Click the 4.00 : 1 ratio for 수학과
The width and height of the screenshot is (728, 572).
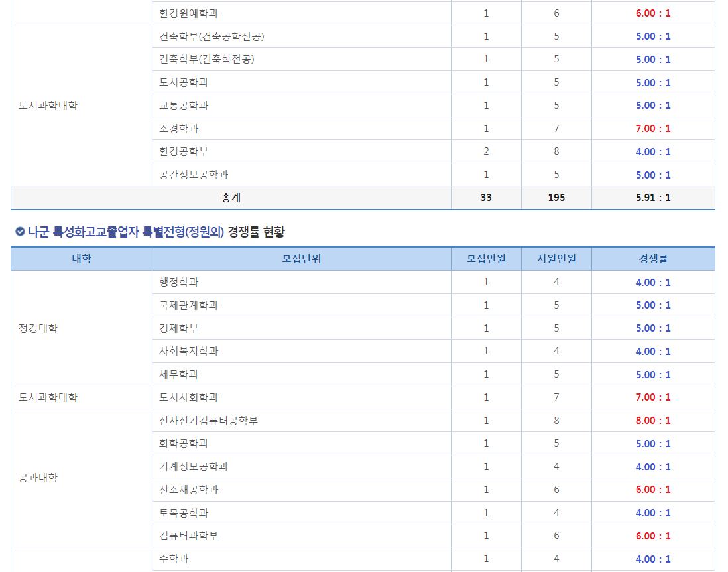[x=653, y=559]
